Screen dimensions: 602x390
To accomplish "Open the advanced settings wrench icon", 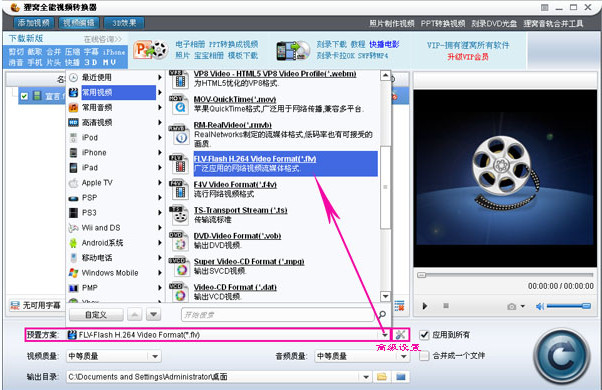I will pos(400,335).
